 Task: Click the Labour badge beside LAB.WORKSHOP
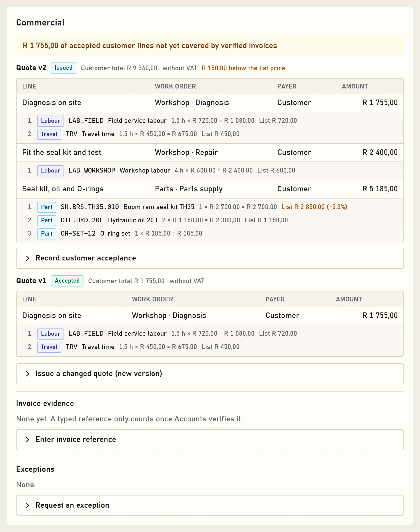51,171
